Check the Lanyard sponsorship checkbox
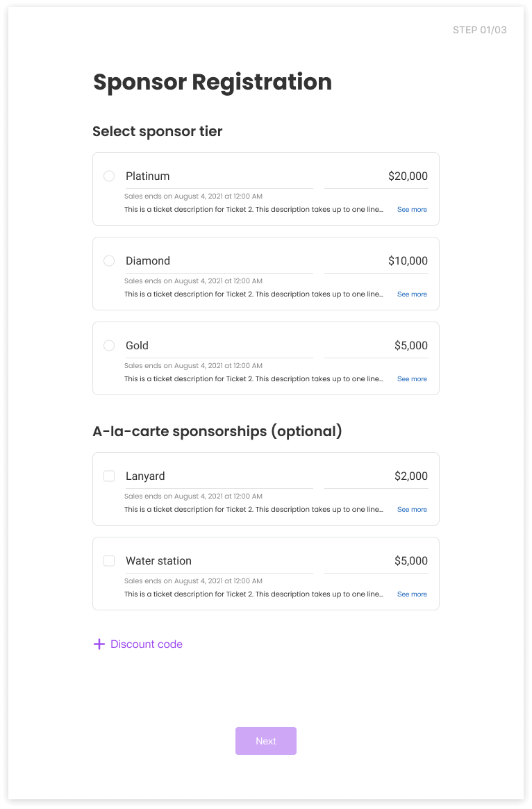The width and height of the screenshot is (532, 809). (109, 476)
